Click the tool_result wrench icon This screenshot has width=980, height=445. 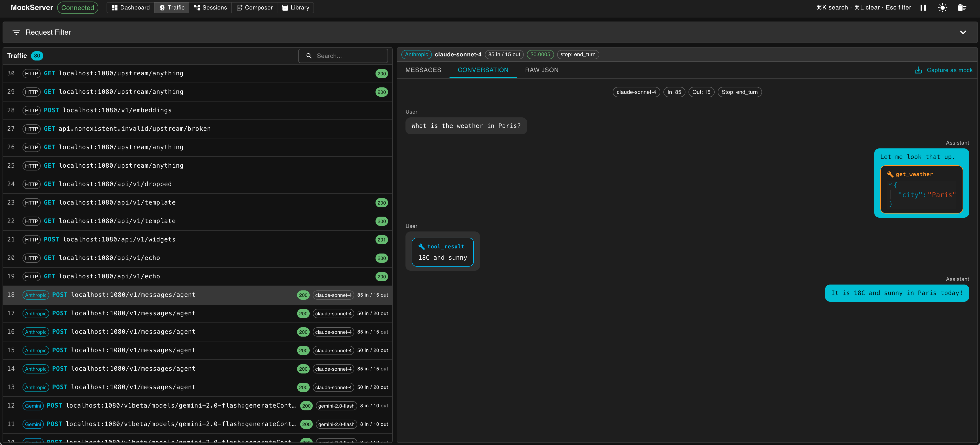point(422,247)
